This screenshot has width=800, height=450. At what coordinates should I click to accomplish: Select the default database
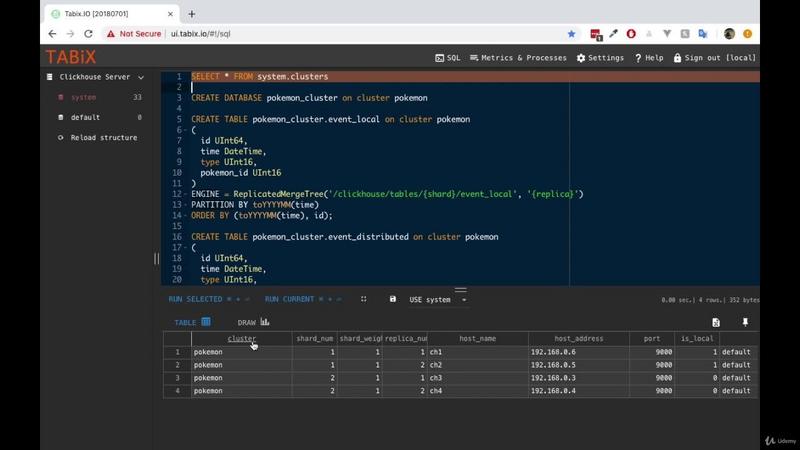pyautogui.click(x=85, y=117)
